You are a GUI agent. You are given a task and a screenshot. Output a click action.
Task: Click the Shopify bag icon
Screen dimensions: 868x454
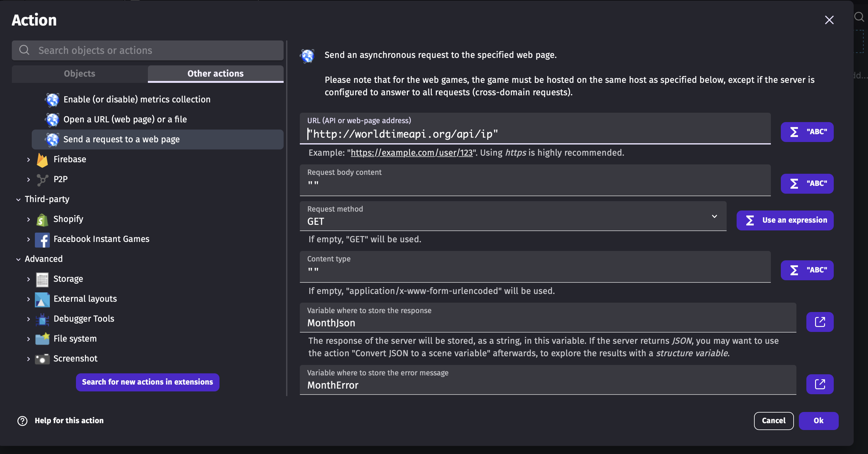point(42,220)
